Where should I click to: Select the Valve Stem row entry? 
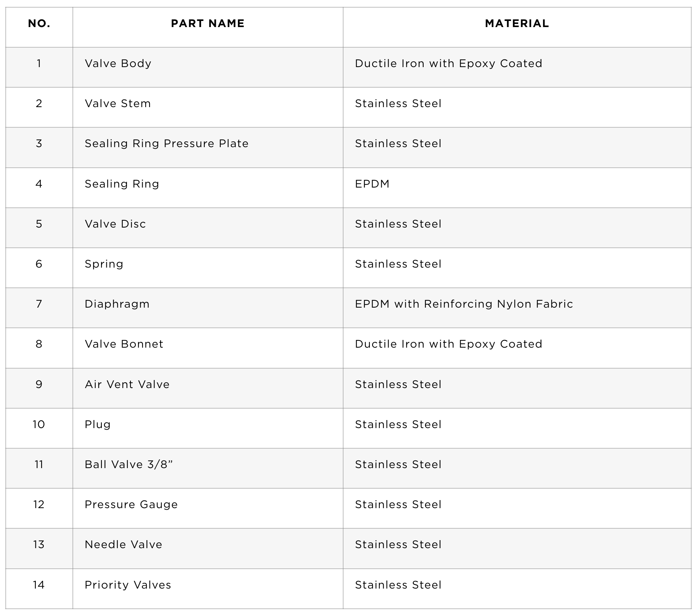[x=118, y=104]
